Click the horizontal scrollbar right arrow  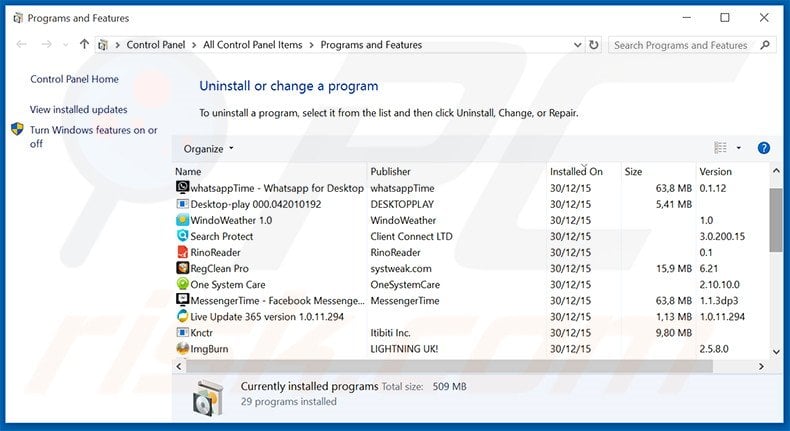(761, 366)
